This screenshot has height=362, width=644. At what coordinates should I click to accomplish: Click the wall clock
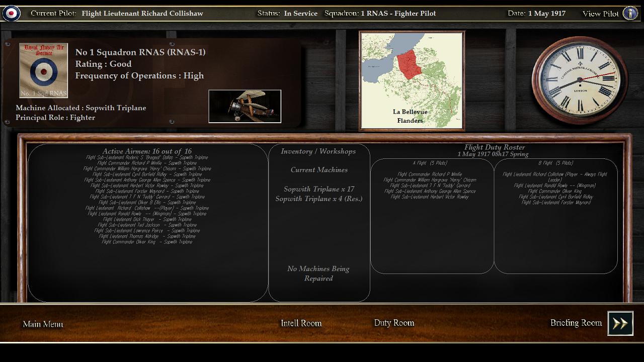coord(579,79)
